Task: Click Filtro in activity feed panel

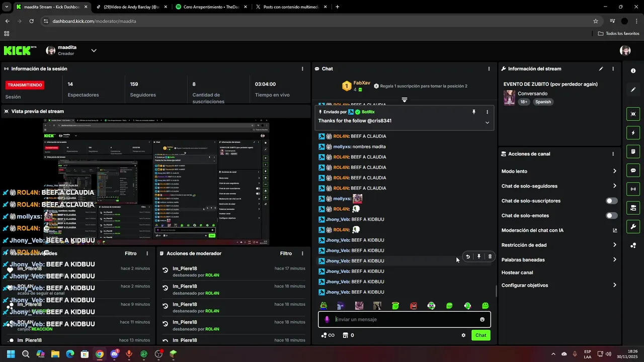Action: pyautogui.click(x=130, y=253)
